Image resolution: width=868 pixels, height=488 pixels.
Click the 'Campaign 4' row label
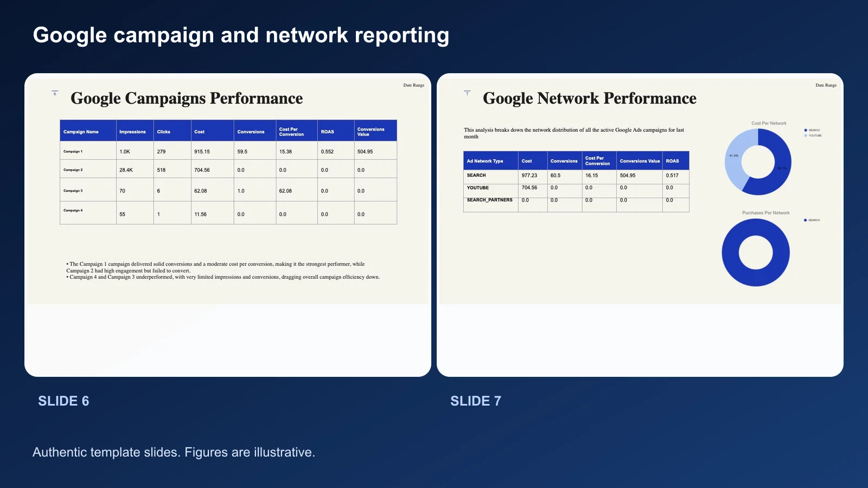(x=73, y=210)
